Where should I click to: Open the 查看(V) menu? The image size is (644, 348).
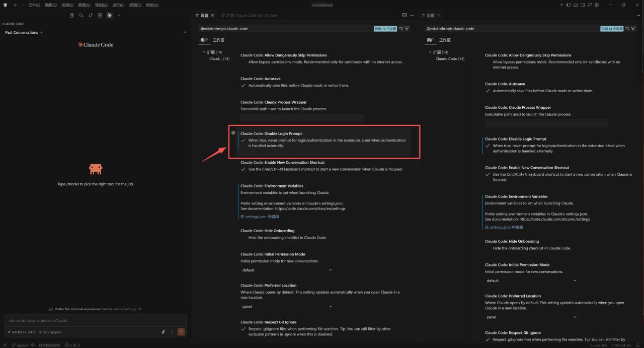pyautogui.click(x=85, y=5)
